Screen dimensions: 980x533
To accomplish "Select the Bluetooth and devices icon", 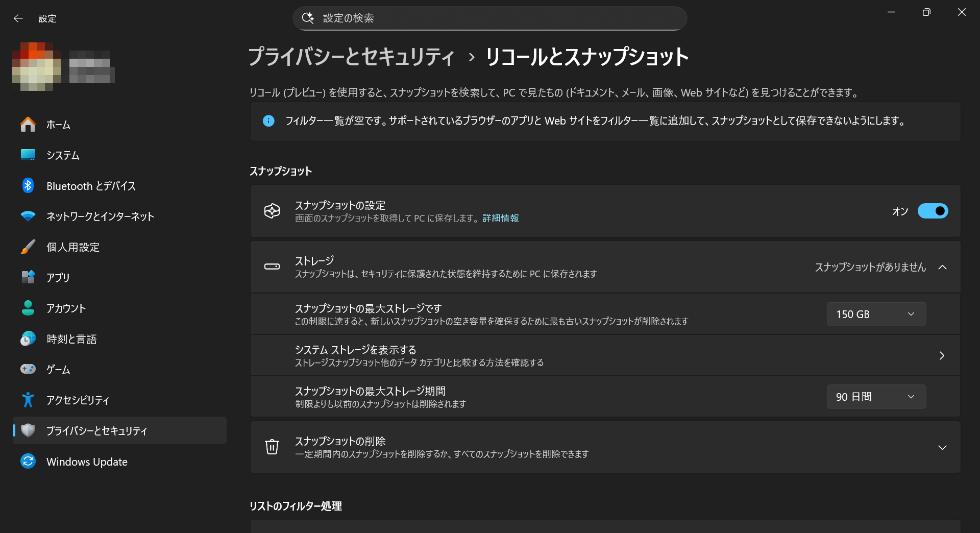I will click(28, 186).
